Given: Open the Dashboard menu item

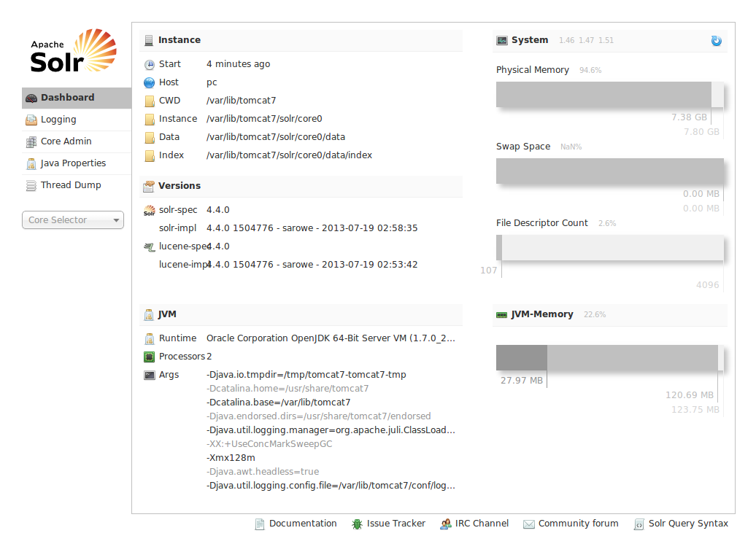Looking at the screenshot, I should [x=77, y=98].
